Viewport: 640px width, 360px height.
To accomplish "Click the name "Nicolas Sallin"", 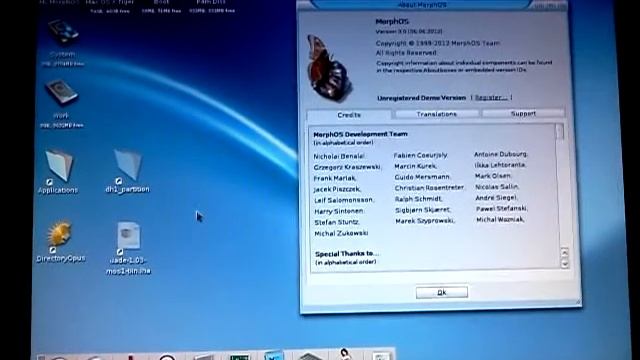I will pyautogui.click(x=497, y=187).
